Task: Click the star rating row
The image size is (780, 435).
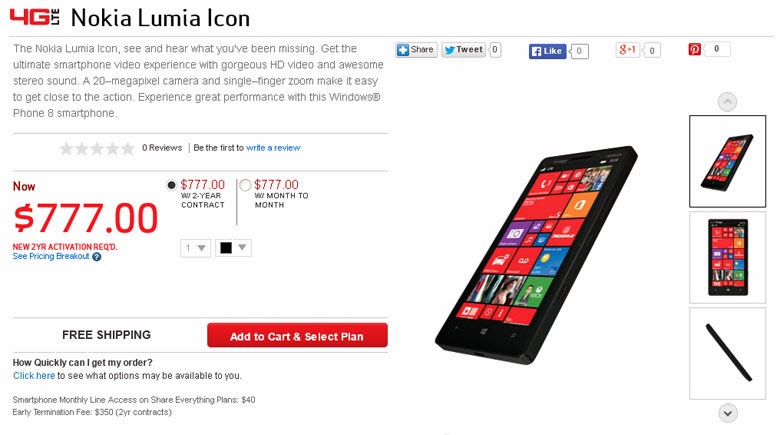Action: pyautogui.click(x=97, y=148)
